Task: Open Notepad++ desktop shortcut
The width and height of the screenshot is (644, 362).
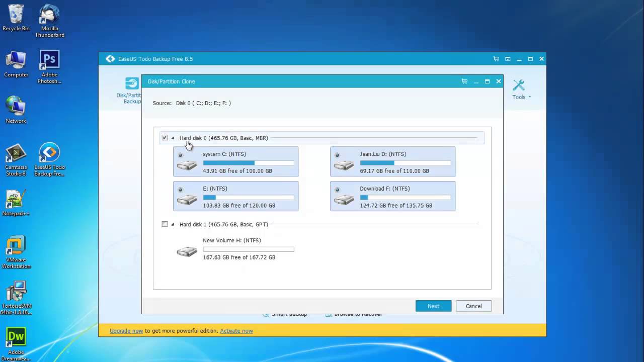Action: pyautogui.click(x=16, y=203)
